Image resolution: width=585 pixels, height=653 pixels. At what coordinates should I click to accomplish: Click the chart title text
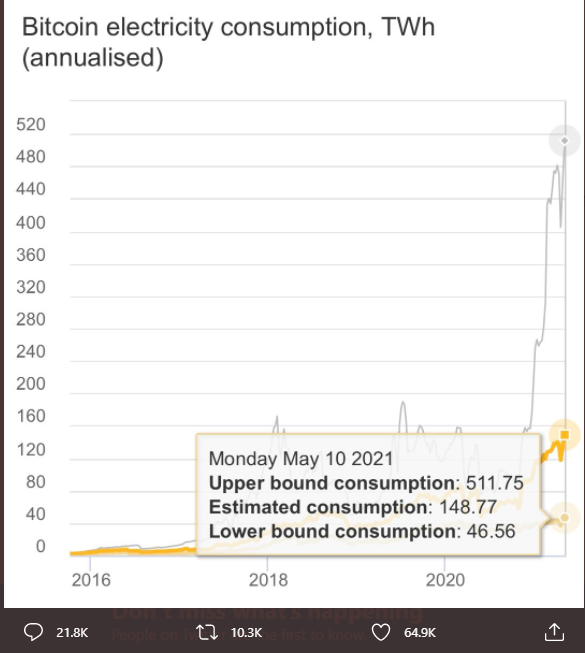pos(228,42)
